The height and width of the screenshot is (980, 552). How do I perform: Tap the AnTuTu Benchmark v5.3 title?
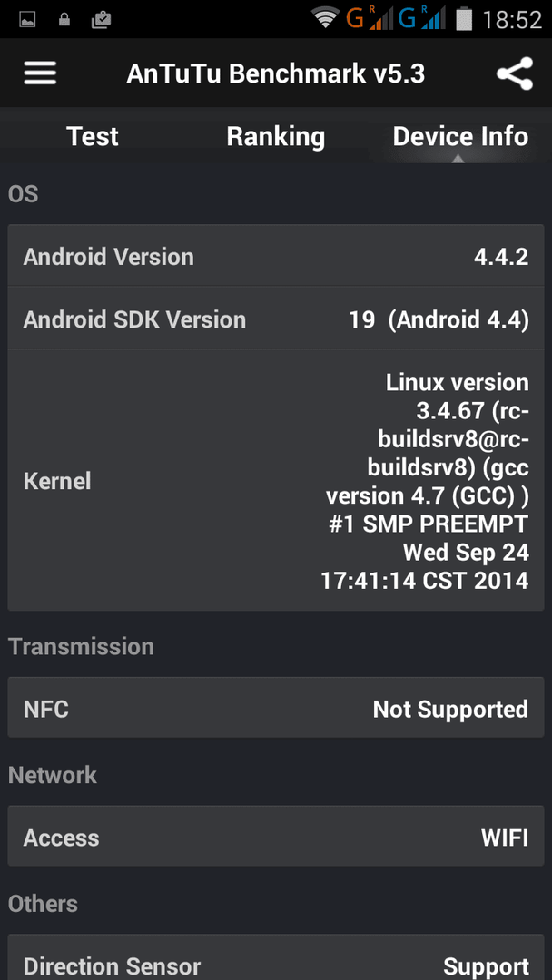click(x=276, y=73)
